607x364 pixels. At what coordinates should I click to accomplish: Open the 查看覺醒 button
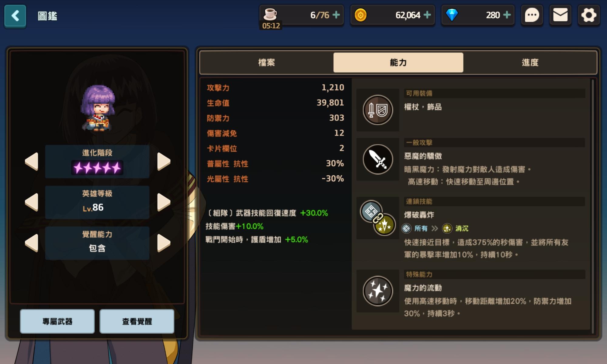click(x=137, y=321)
